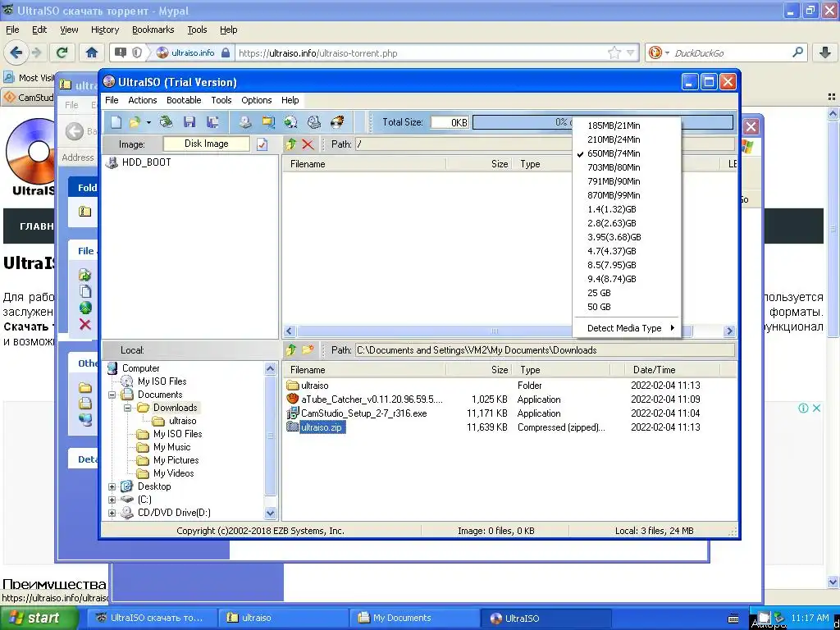Click the image list horizontal scroll left arrow
Image resolution: width=840 pixels, height=630 pixels.
[290, 331]
